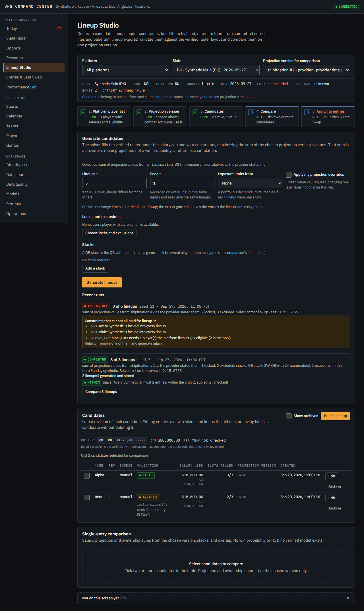Click the CONNECTED status indicator
Image resolution: width=364 pixels, height=611 pixels.
pos(346,7)
